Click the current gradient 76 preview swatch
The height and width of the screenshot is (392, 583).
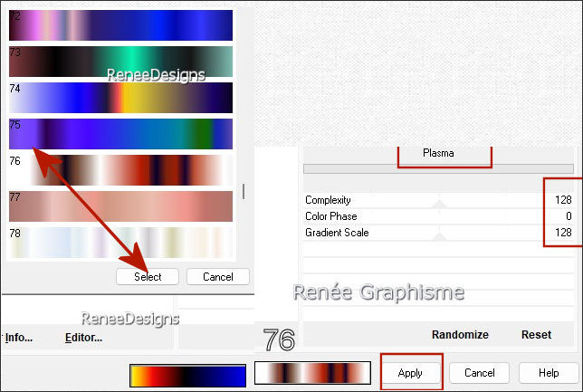[x=313, y=373]
